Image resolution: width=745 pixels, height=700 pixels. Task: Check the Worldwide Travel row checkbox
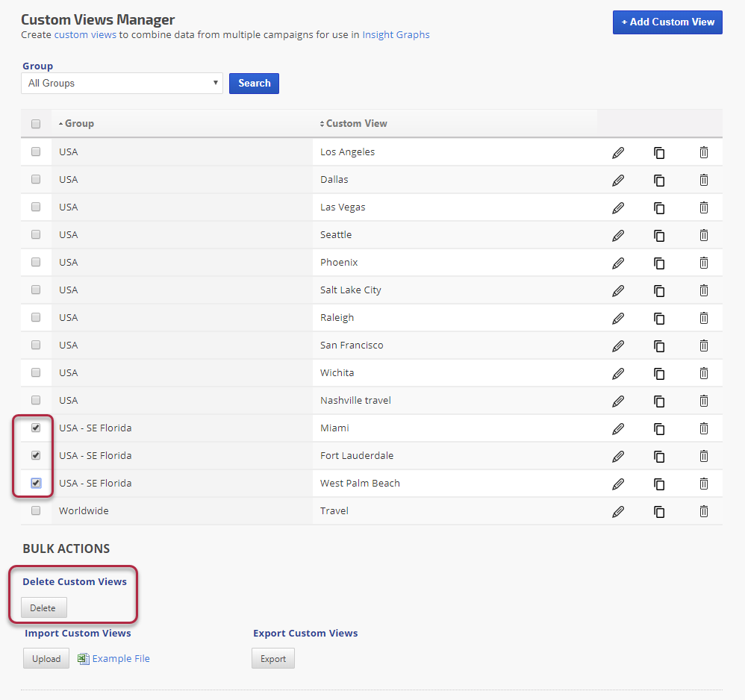(x=36, y=511)
